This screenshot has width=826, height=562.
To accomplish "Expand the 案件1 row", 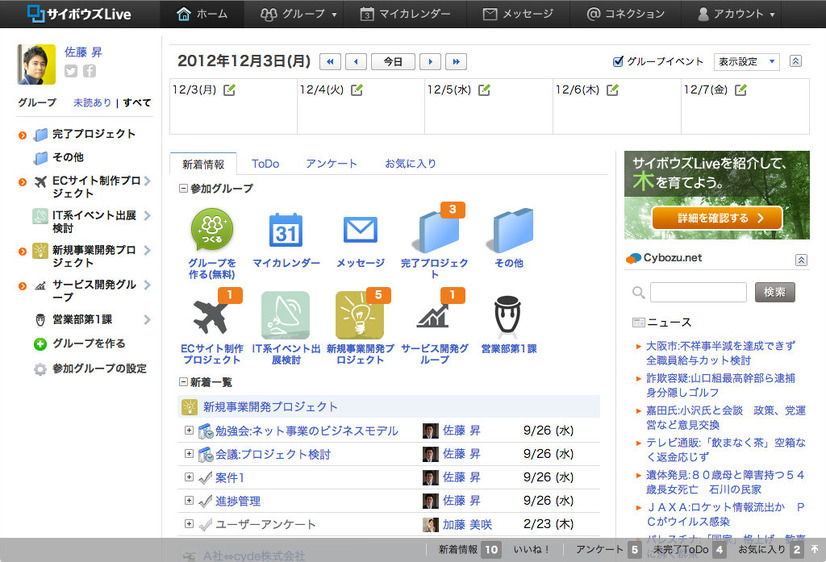I will click(189, 477).
